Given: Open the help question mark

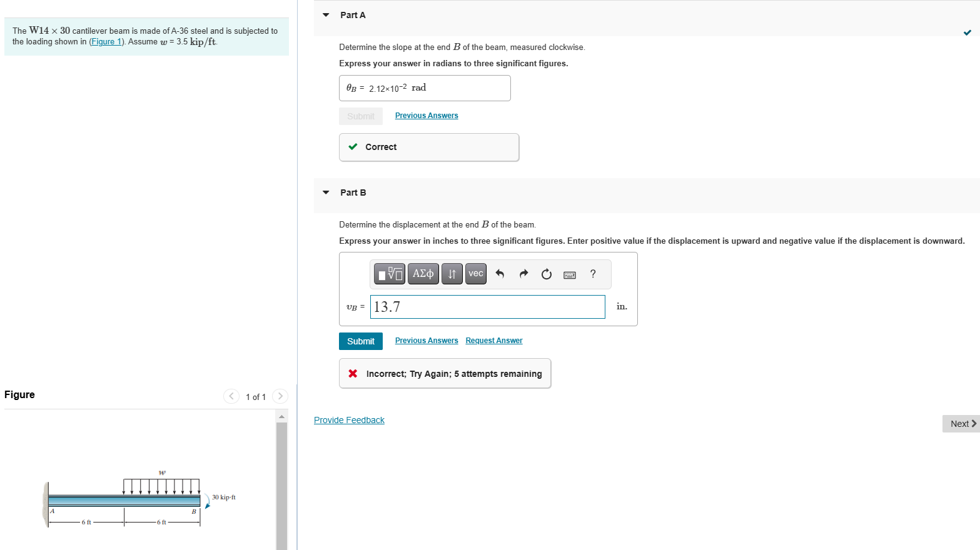Looking at the screenshot, I should (593, 274).
